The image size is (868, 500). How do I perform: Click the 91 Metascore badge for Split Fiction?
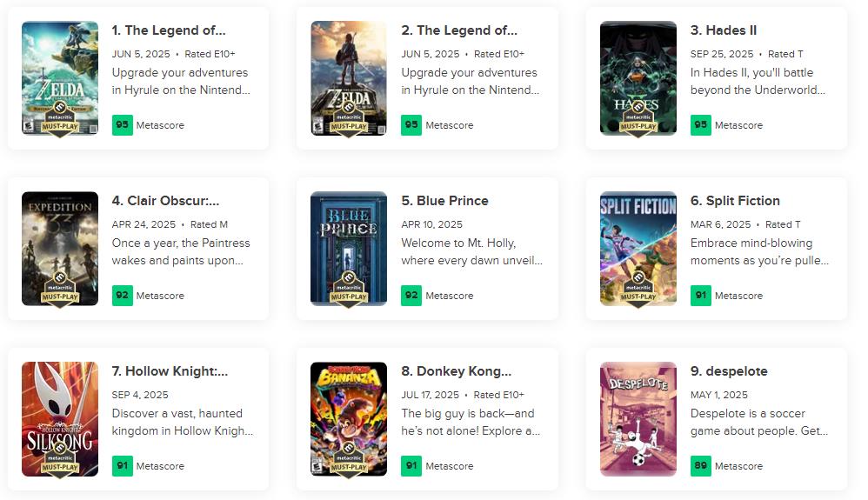(x=700, y=296)
